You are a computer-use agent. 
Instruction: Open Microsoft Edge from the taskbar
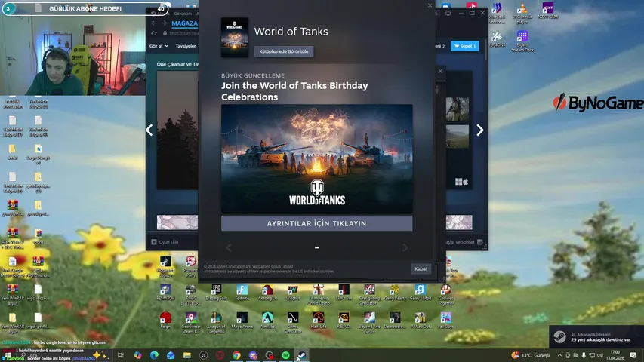point(154,355)
